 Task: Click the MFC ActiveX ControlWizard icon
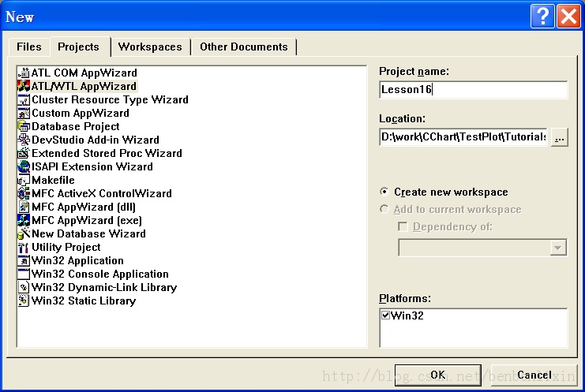coord(24,193)
